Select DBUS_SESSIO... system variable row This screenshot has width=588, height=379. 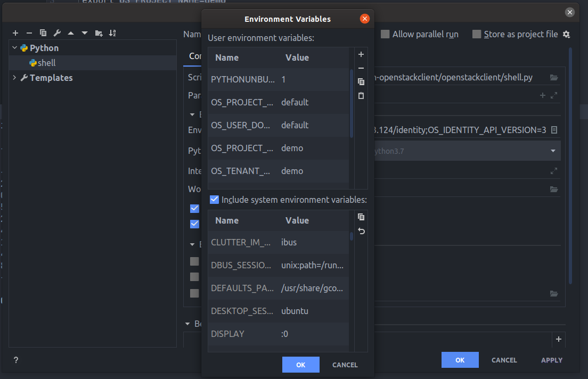279,265
